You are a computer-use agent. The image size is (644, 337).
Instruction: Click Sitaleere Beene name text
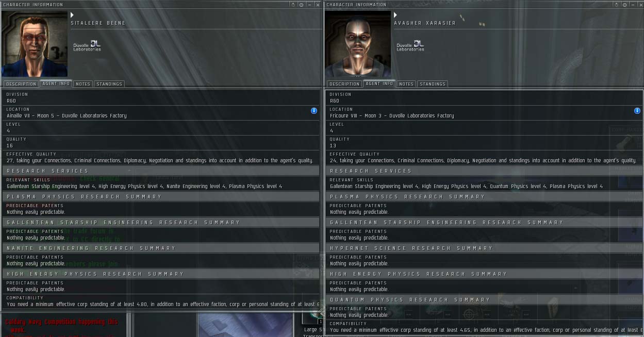pos(98,23)
